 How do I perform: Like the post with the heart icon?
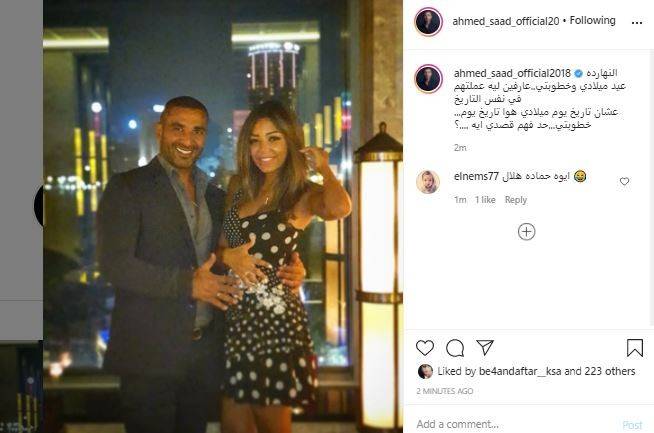[425, 347]
